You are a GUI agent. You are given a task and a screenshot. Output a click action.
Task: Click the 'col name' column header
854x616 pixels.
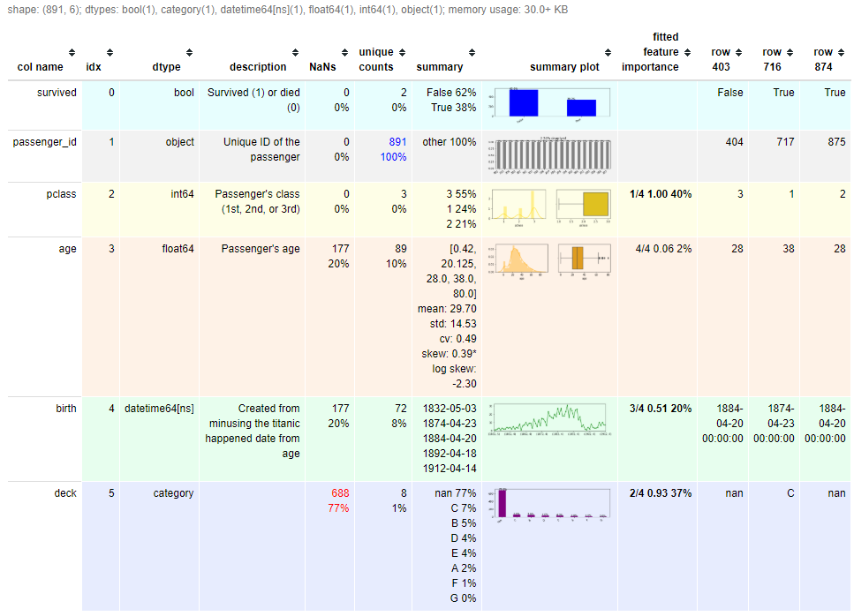coord(40,66)
